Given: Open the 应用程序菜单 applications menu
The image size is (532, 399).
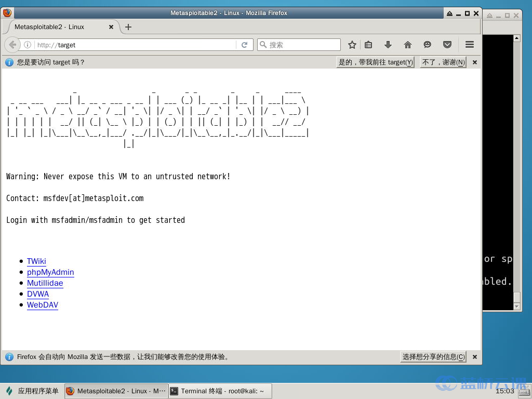Looking at the screenshot, I should click(x=33, y=391).
